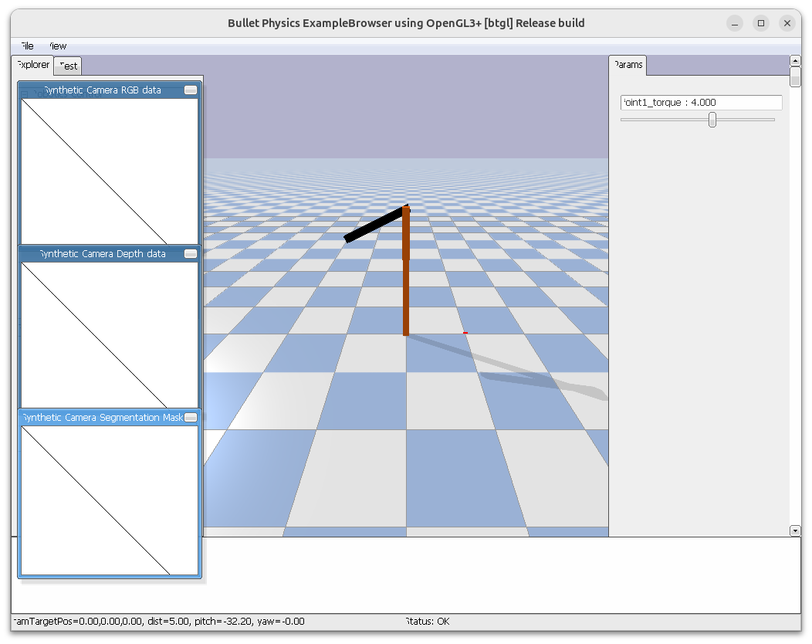
Task: Click the orange vertical pole in viewport
Action: click(406, 293)
